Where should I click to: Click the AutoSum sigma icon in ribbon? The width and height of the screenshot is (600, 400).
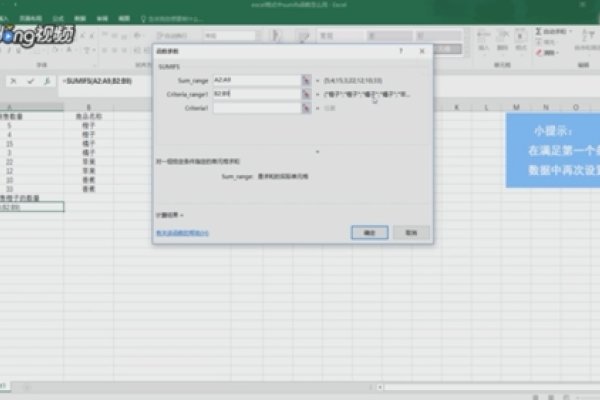click(x=539, y=30)
